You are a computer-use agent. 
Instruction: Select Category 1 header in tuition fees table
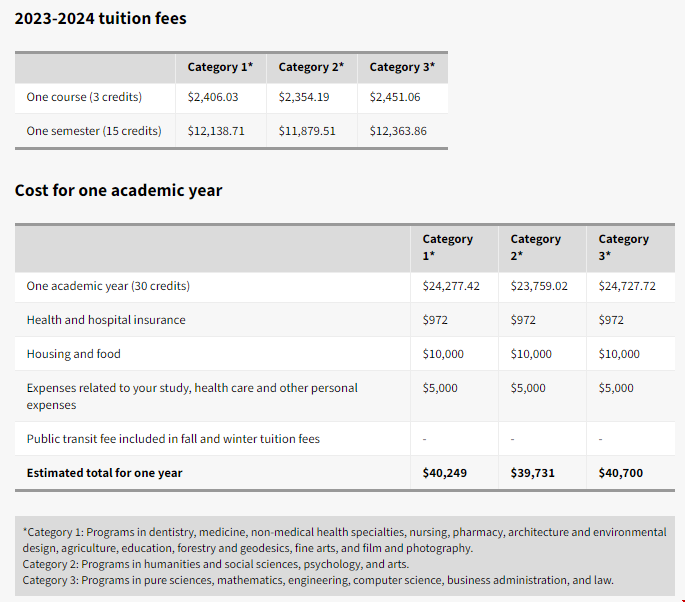(220, 67)
